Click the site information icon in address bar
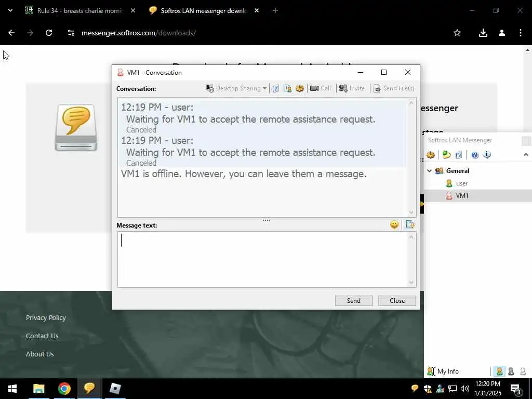Screen dimensions: 532x399 71,33
